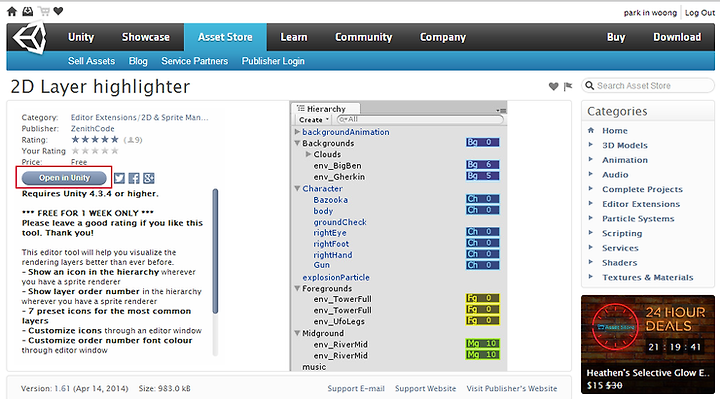Click the Download link in the nav bar
720x399 pixels.
[677, 37]
